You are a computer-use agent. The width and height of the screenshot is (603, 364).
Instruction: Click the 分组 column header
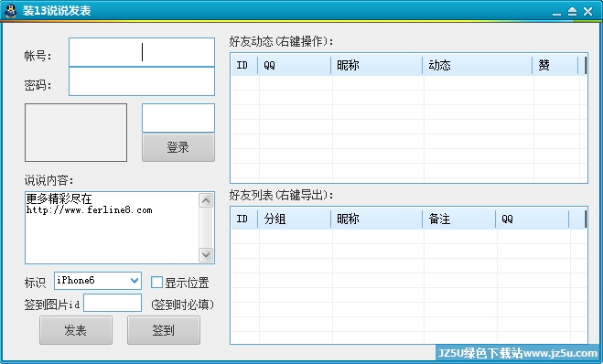click(295, 219)
